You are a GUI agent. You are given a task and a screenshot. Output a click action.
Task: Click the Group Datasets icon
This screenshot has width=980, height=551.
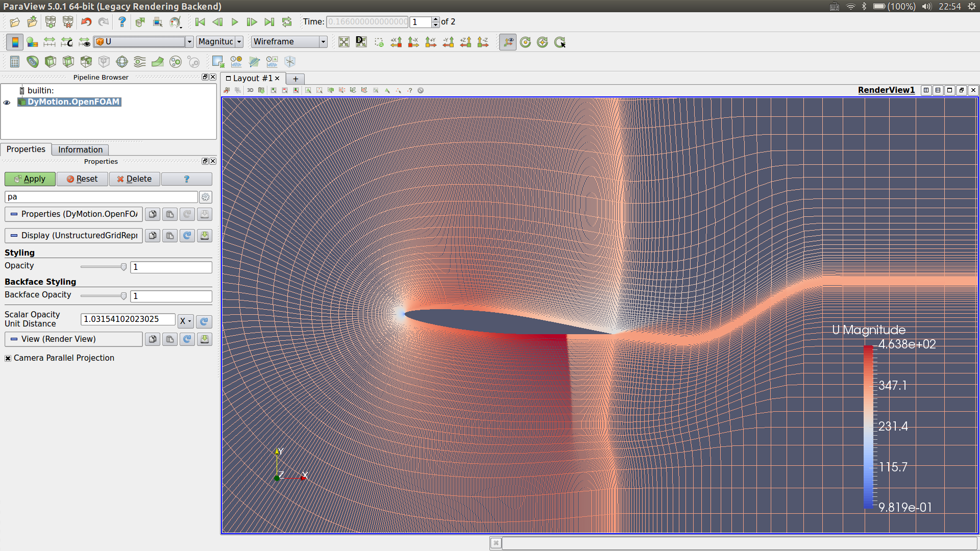tap(176, 62)
